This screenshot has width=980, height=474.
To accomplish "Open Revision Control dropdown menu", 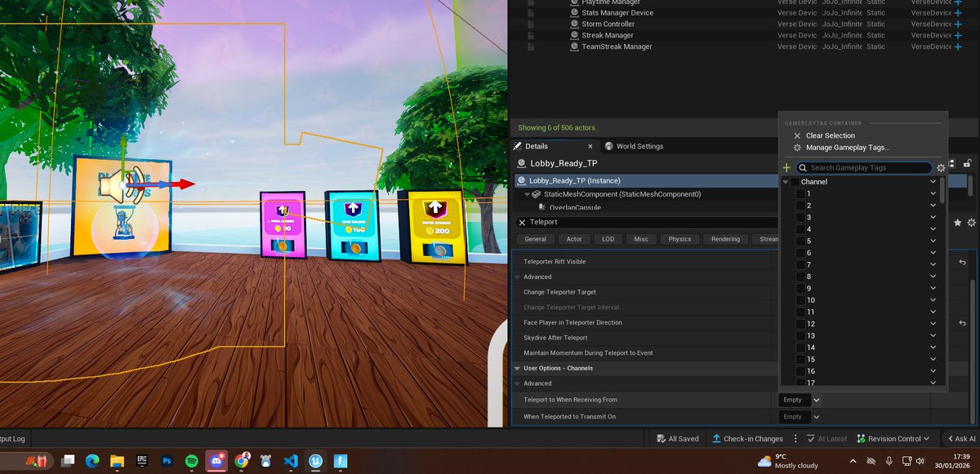I will pyautogui.click(x=892, y=439).
